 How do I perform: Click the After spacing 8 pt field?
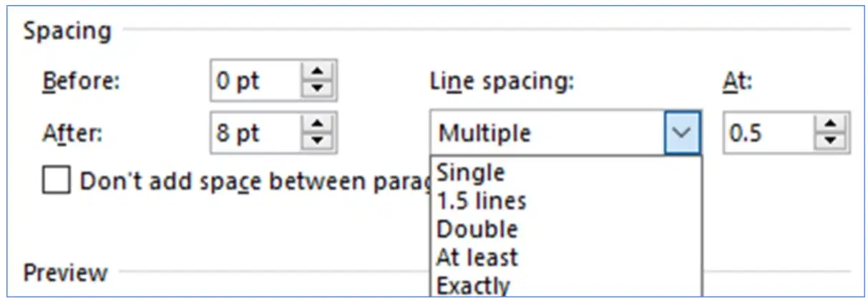pos(257,133)
